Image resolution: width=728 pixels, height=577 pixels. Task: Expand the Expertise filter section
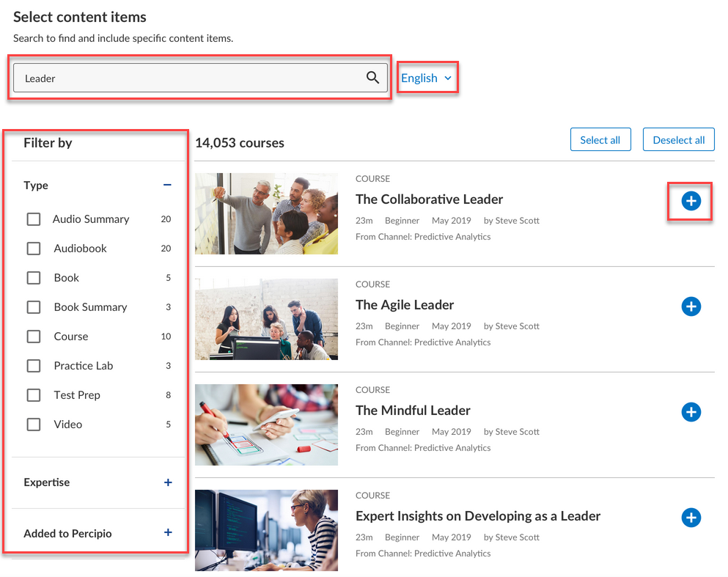(168, 482)
